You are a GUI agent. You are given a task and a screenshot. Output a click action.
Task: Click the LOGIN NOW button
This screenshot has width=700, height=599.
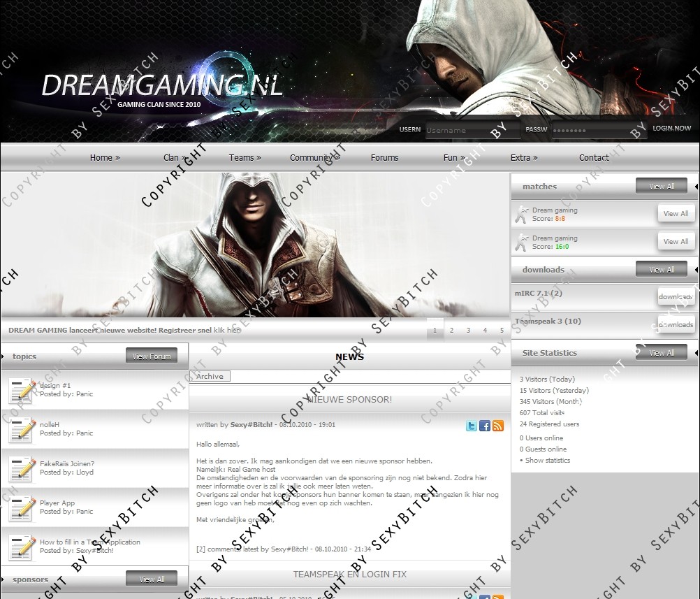(672, 128)
